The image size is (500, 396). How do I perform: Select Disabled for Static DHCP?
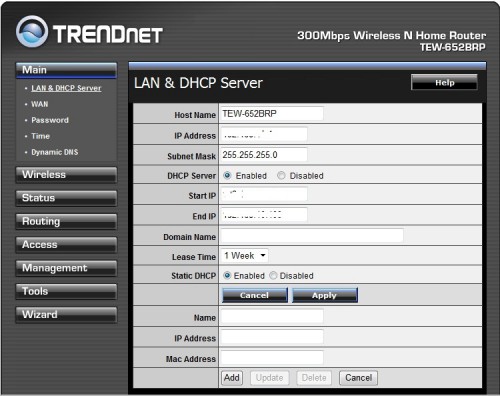(273, 275)
